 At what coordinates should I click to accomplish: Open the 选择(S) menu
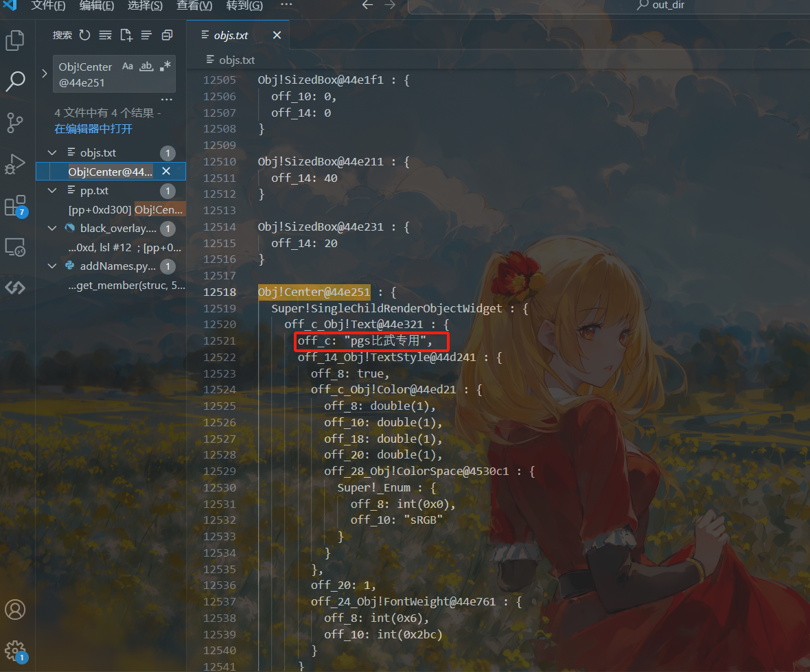point(145,5)
